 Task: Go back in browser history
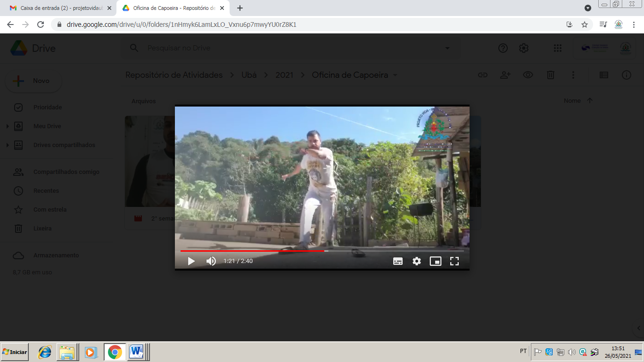[x=10, y=25]
